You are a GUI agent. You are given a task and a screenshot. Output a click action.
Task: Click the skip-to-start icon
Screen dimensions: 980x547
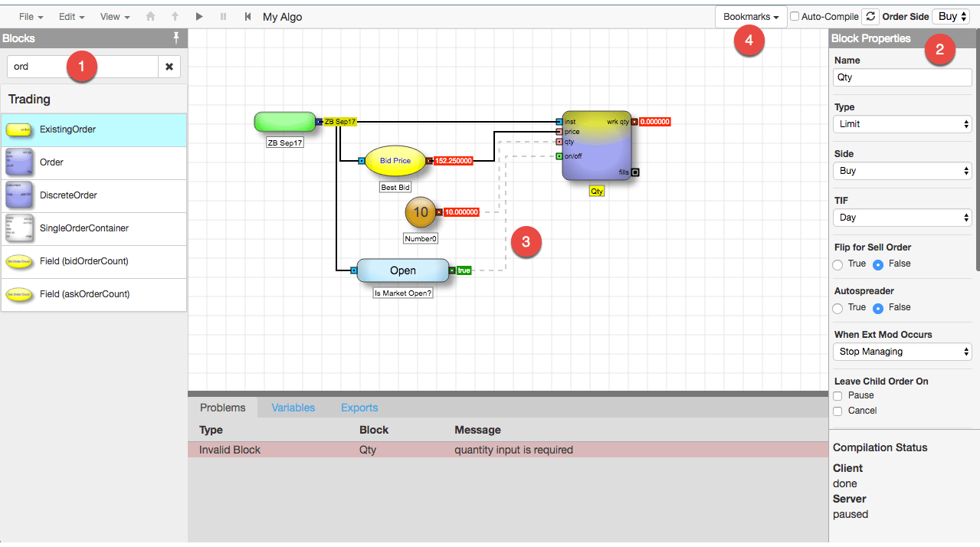click(x=247, y=16)
